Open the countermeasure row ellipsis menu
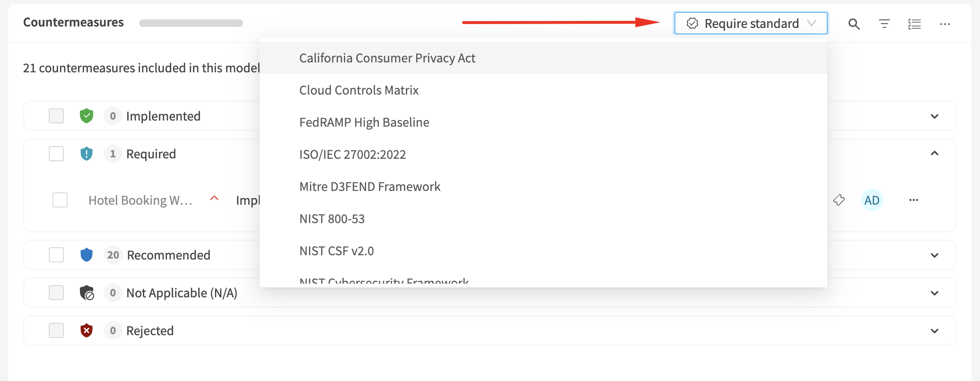 pyautogui.click(x=913, y=200)
